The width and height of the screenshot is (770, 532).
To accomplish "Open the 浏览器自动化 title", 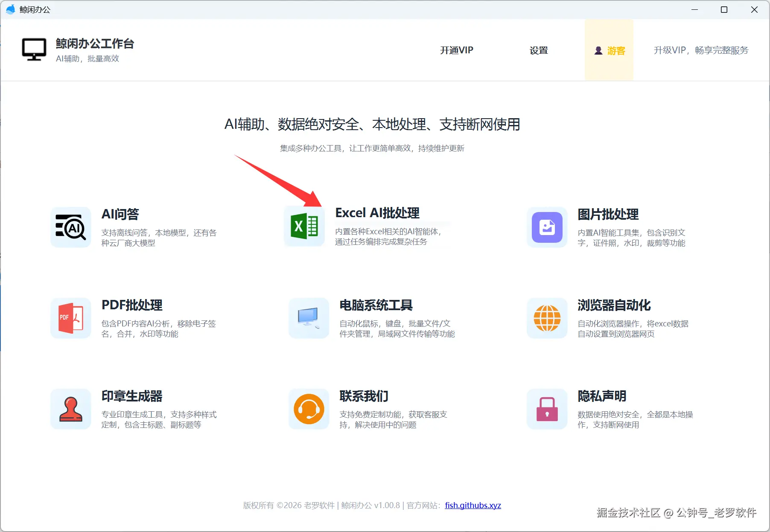I will (614, 305).
